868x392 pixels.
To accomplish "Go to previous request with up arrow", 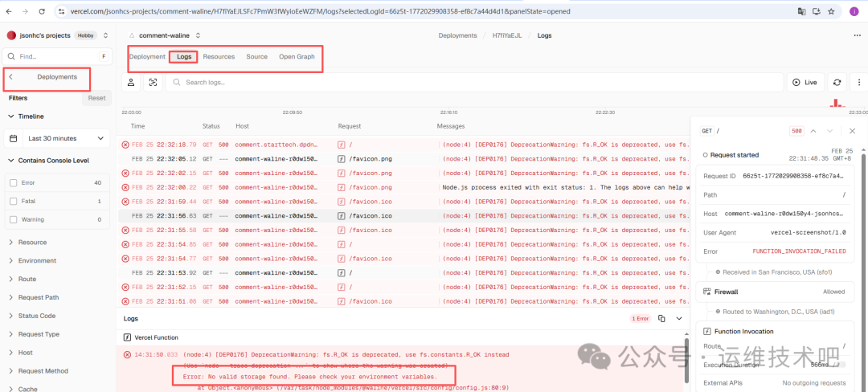I will pos(813,131).
